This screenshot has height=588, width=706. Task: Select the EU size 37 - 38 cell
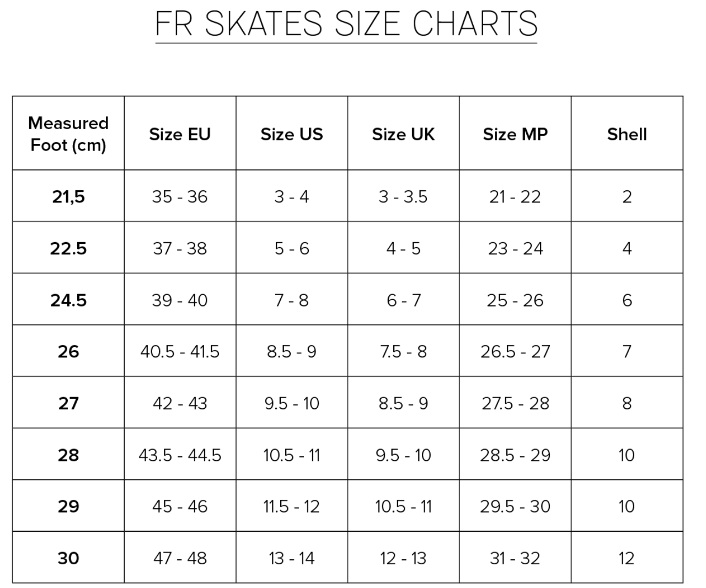pyautogui.click(x=180, y=248)
